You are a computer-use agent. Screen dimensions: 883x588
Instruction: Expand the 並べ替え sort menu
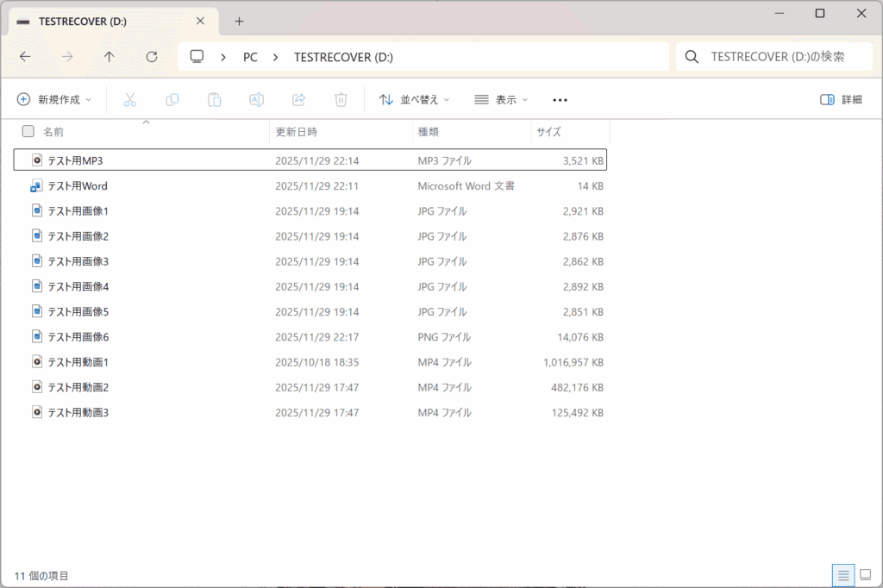pyautogui.click(x=415, y=100)
